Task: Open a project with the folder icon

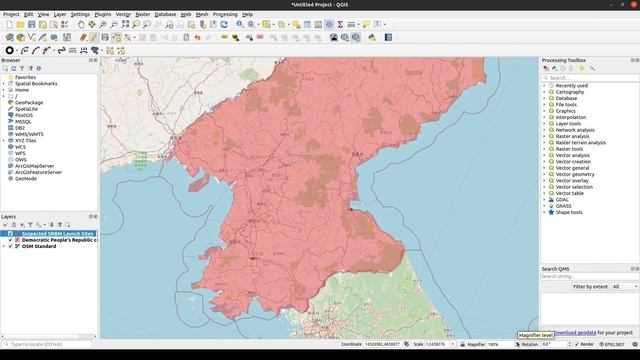Action: (20, 24)
